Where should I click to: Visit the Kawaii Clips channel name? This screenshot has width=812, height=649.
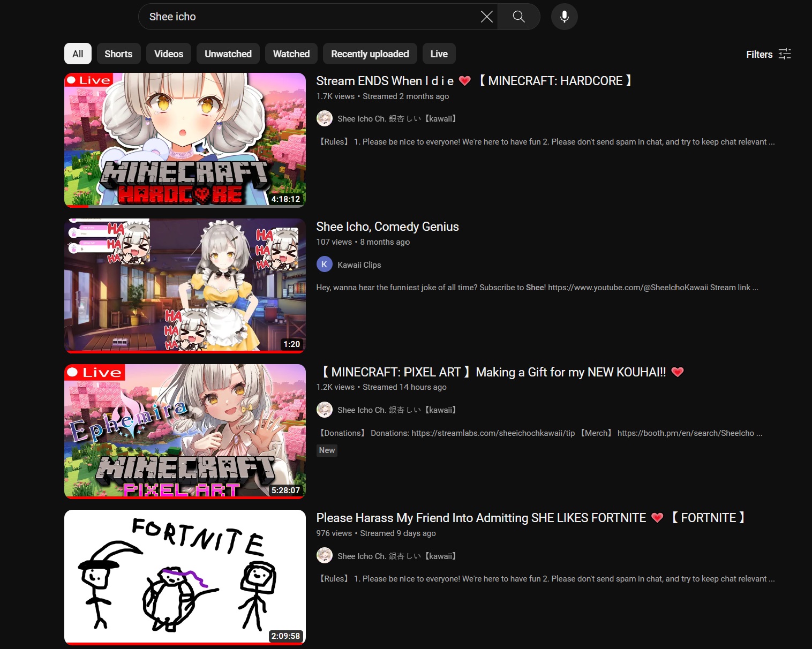point(359,265)
